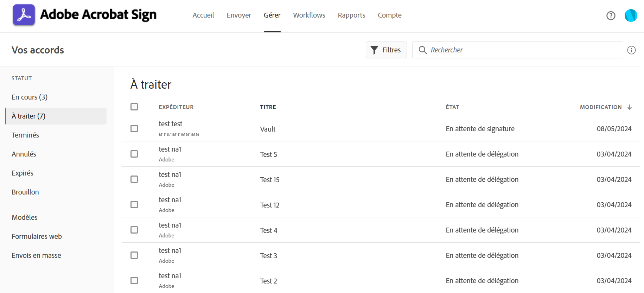Click the magnifying glass search icon
The height and width of the screenshot is (293, 644).
(x=423, y=50)
